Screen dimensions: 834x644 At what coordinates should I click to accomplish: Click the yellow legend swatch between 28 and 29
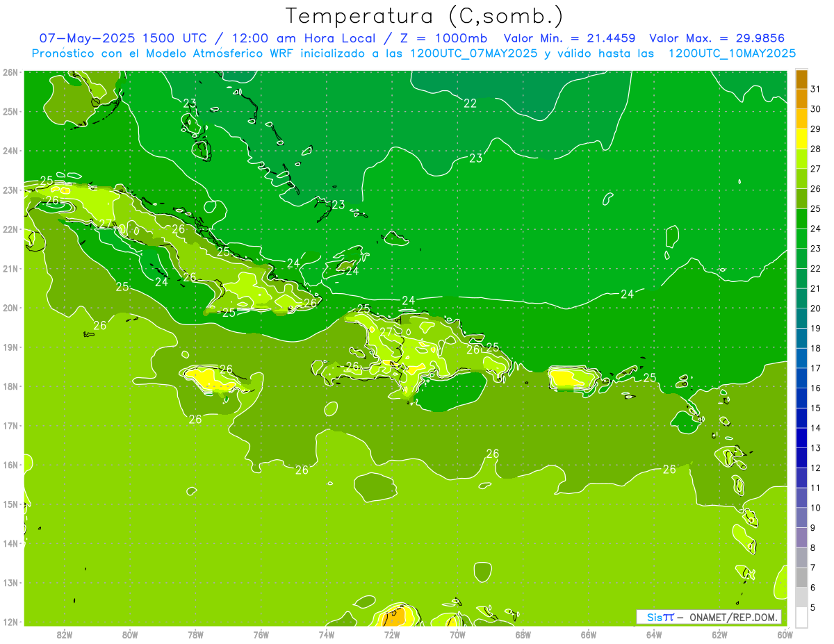point(802,139)
